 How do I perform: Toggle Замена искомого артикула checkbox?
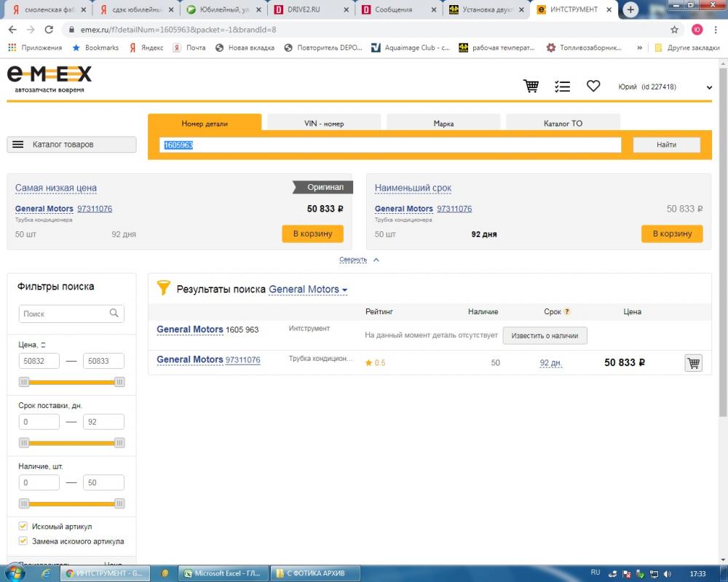(x=23, y=541)
